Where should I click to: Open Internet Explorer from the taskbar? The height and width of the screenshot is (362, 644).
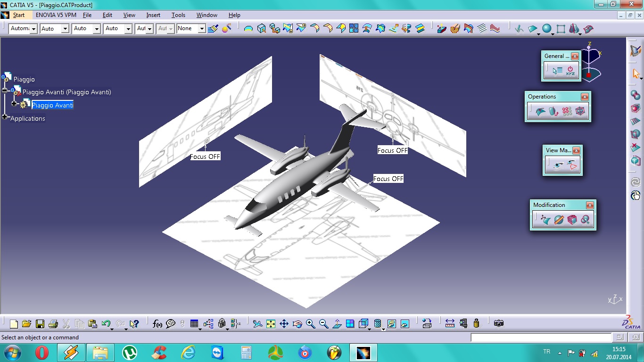click(188, 353)
